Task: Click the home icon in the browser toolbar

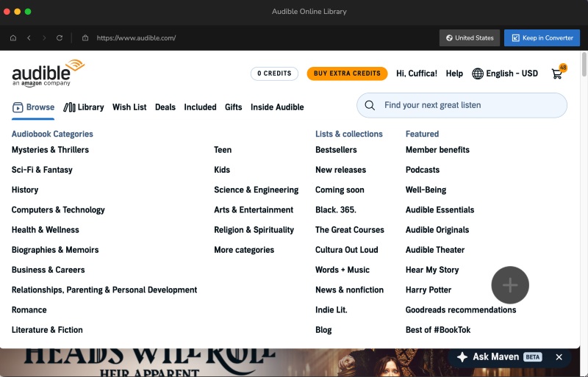Action: coord(13,38)
